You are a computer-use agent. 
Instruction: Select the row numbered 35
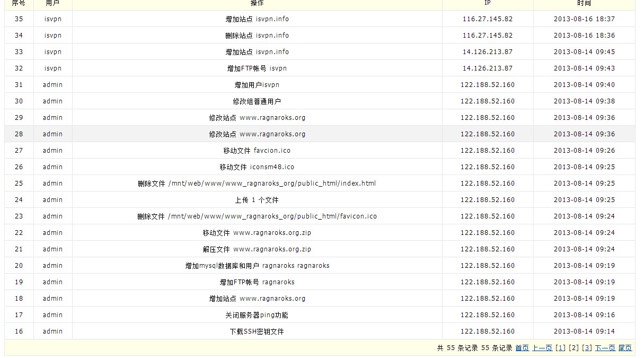(19, 19)
